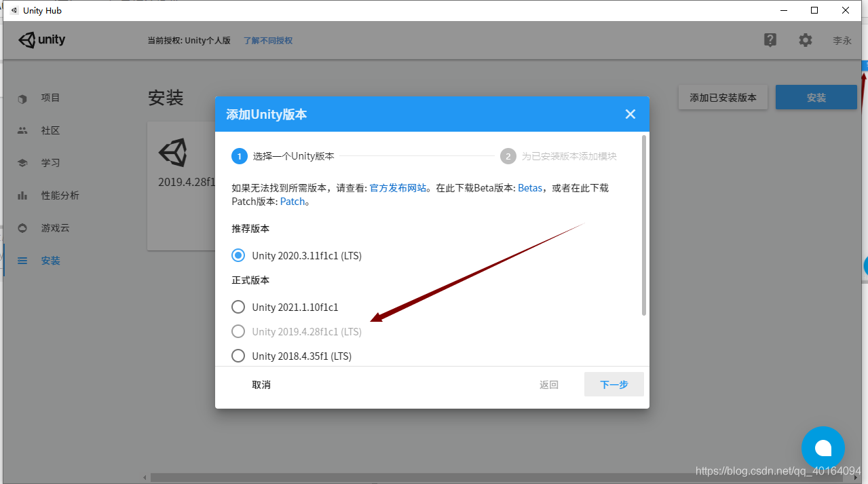The width and height of the screenshot is (868, 484).
Task: Click 添加已安装版本 button
Action: tap(723, 98)
